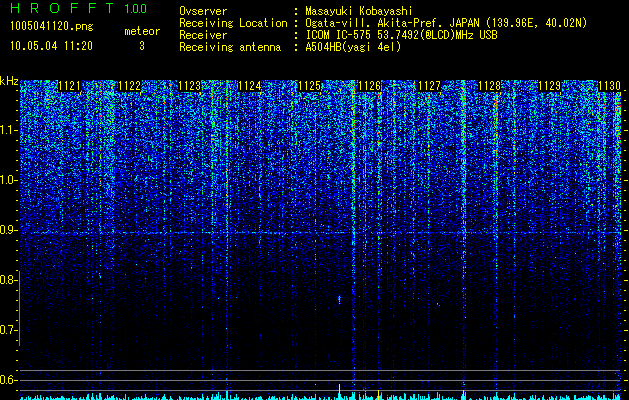
Task: Click the meteor count value 3
Action: (142, 46)
